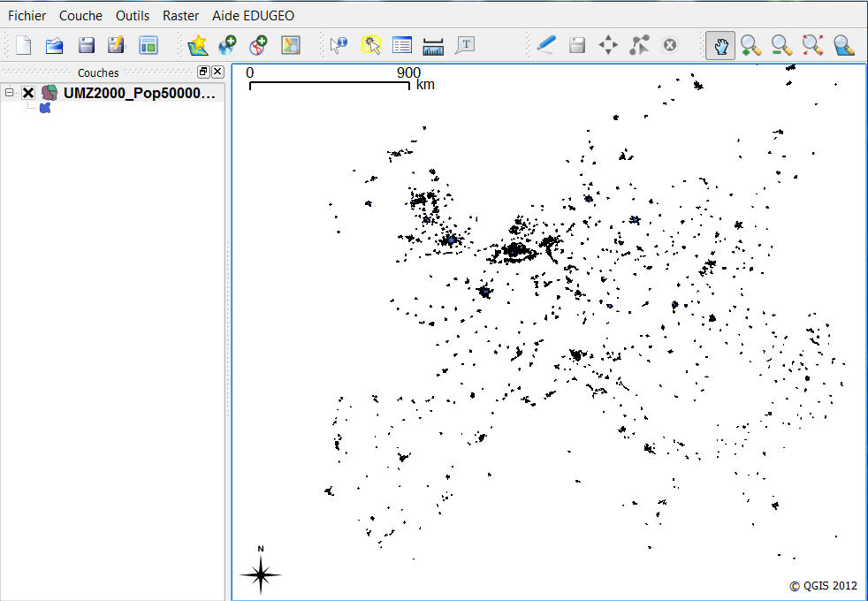Create a new project with the blank page icon
868x601 pixels.
click(24, 45)
